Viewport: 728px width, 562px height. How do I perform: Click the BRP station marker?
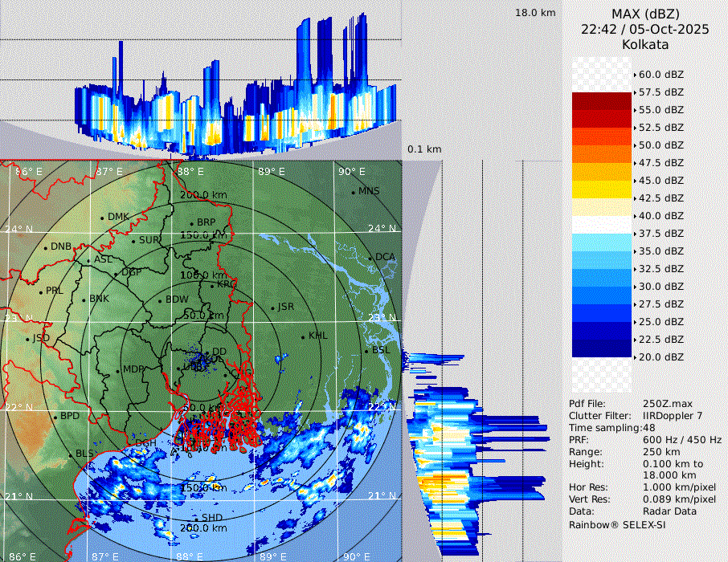tap(191, 223)
